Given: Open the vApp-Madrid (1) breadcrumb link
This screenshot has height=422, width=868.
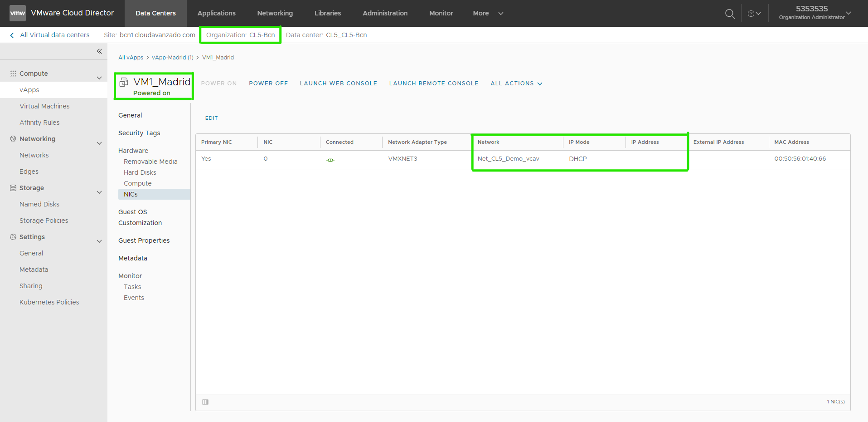Looking at the screenshot, I should (172, 58).
